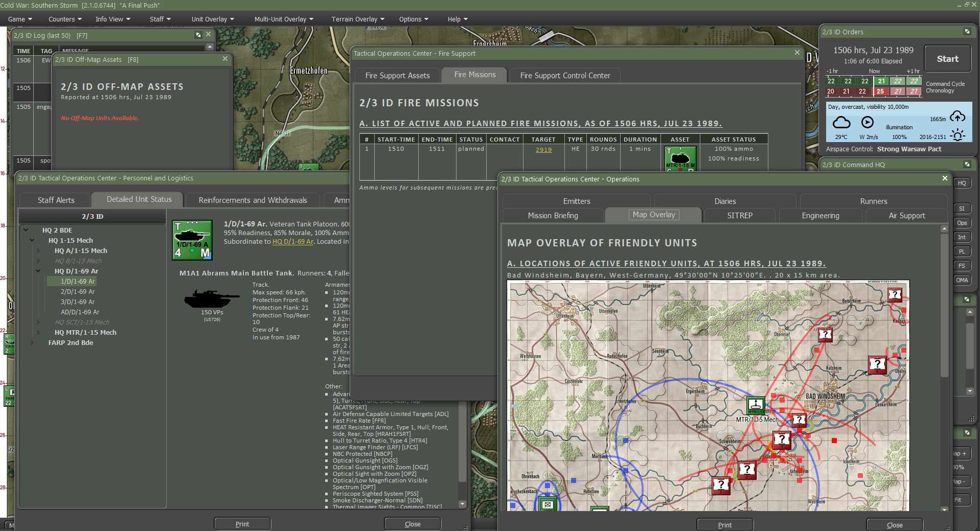This screenshot has height=531, width=980.
Task: Click the cloud ceiling icon beside 1665m
Action: (958, 117)
